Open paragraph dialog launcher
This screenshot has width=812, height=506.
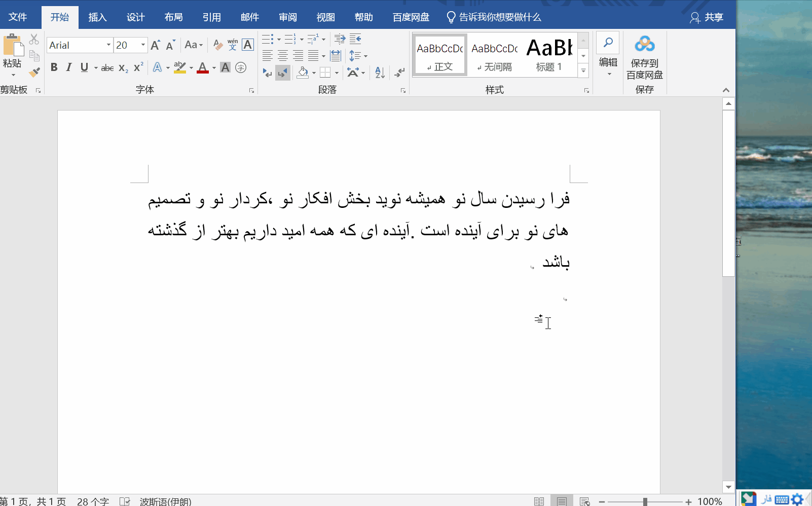click(403, 90)
